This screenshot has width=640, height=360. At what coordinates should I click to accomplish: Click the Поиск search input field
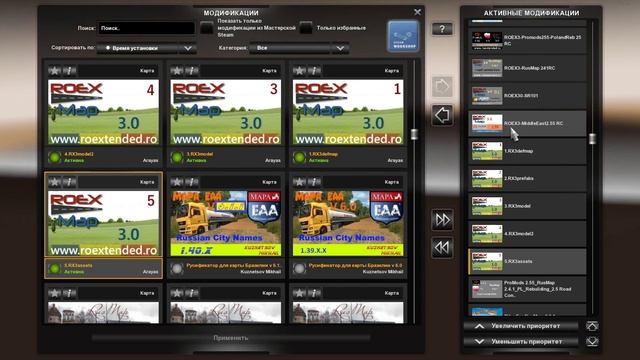146,28
